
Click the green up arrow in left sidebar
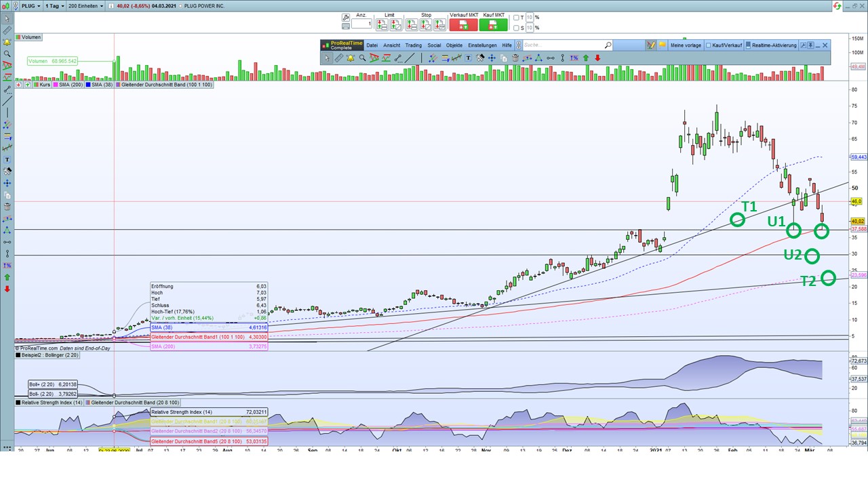[7, 277]
